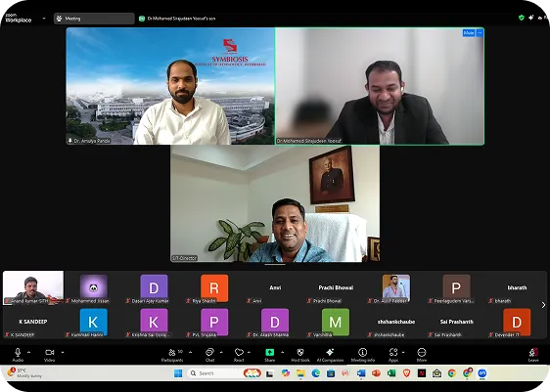This screenshot has height=392, width=550.
Task: Open Host tools shield icon
Action: [x=300, y=352]
